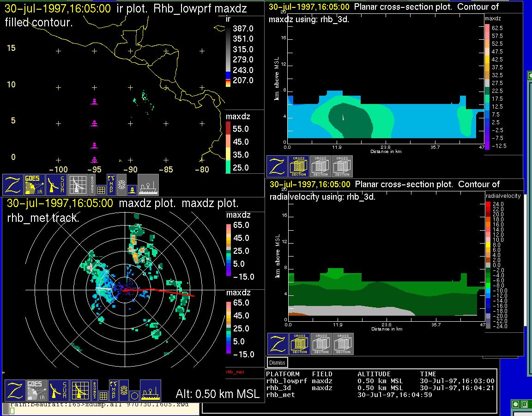Viewport: 532px width, 416px height.
Task: Click the ship track icon in the maxdz plot toolbar
Action: (x=150, y=391)
